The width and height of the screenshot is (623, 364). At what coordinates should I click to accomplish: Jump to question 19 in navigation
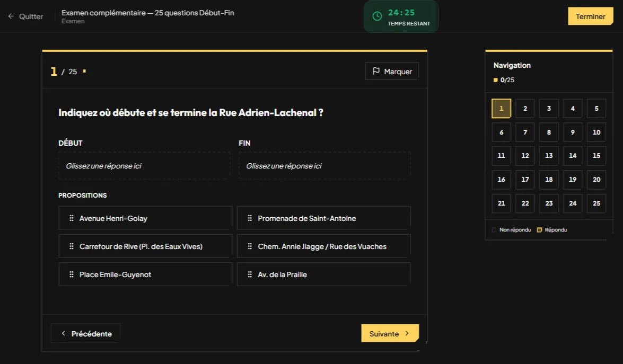(x=573, y=180)
